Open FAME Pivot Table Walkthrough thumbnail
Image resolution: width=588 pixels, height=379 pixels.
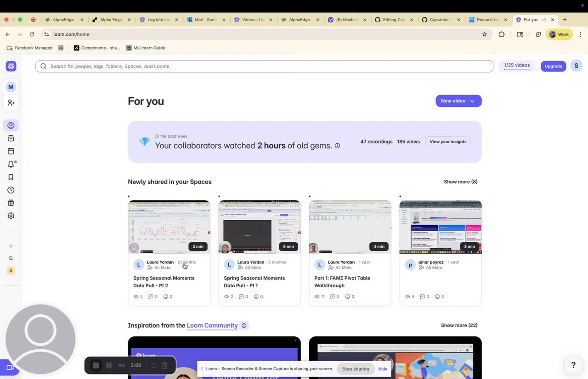click(350, 227)
